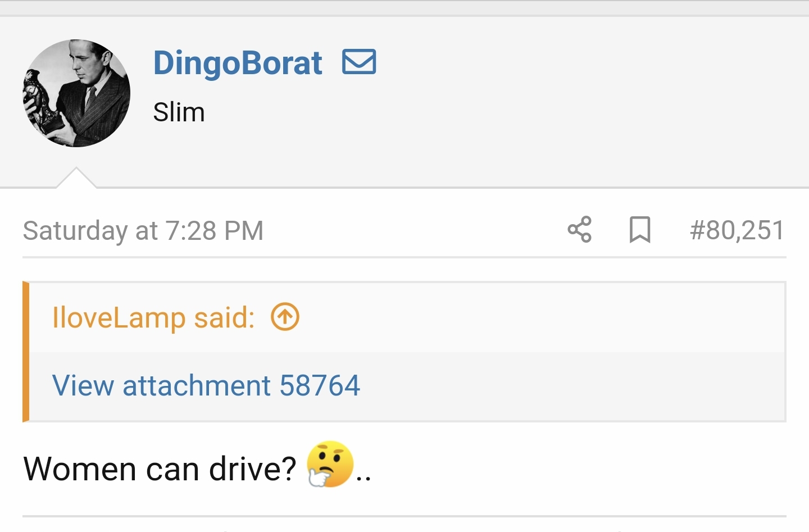Image resolution: width=809 pixels, height=532 pixels.
Task: Open the "Saturday at 7:28 PM" timestamp permalink
Action: click(x=143, y=230)
